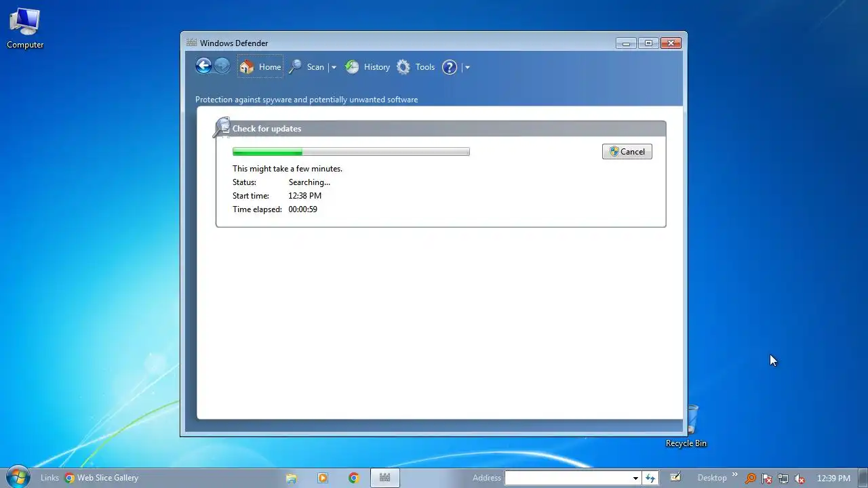Open Web Slice Gallery link
868x488 pixels.
pos(102,478)
